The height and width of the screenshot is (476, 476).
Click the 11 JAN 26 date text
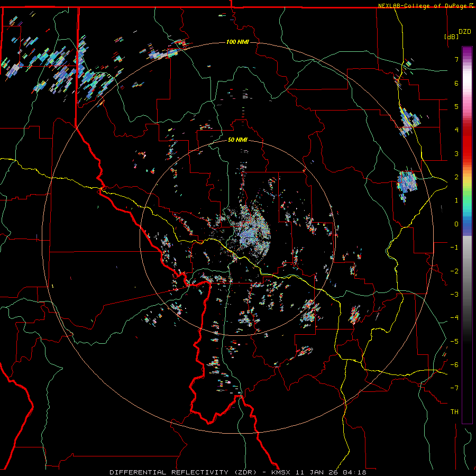(x=317, y=472)
